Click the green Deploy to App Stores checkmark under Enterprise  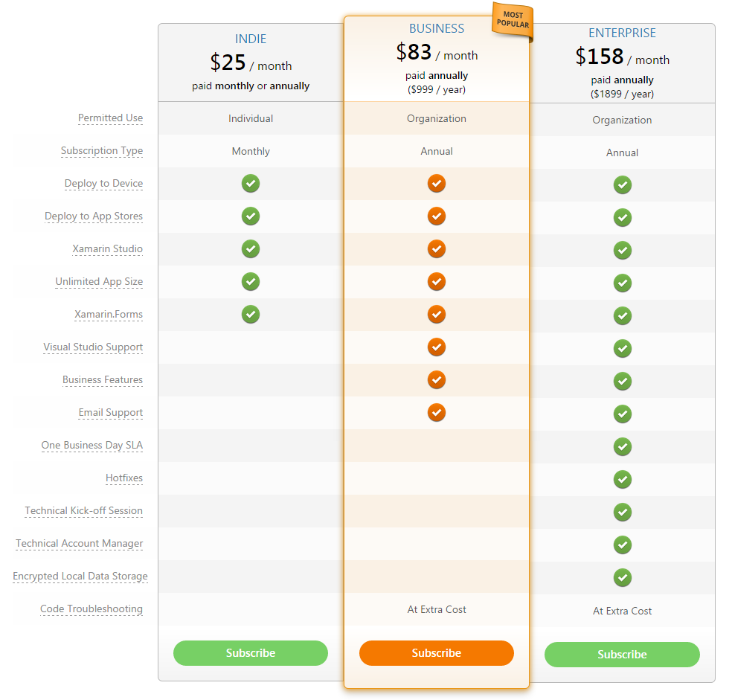click(x=623, y=217)
